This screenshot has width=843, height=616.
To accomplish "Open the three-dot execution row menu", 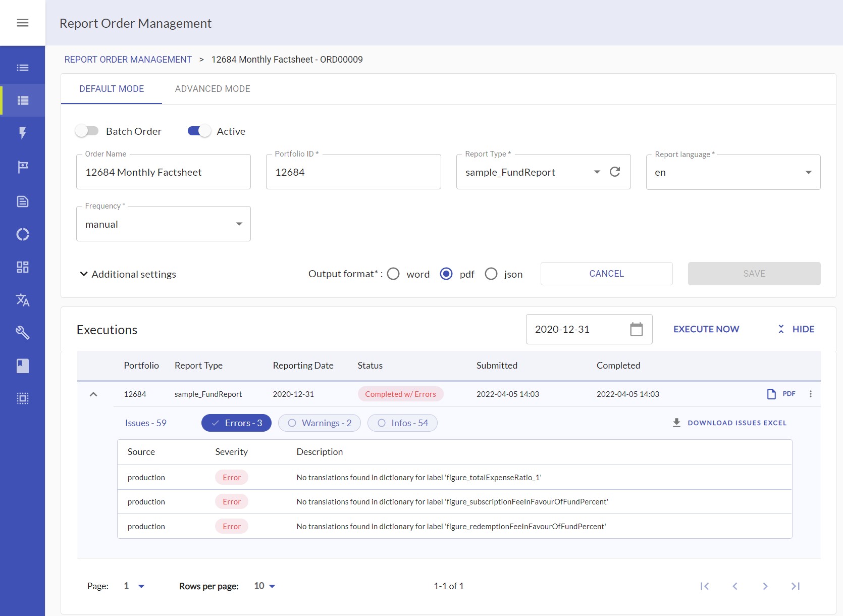I will click(810, 394).
